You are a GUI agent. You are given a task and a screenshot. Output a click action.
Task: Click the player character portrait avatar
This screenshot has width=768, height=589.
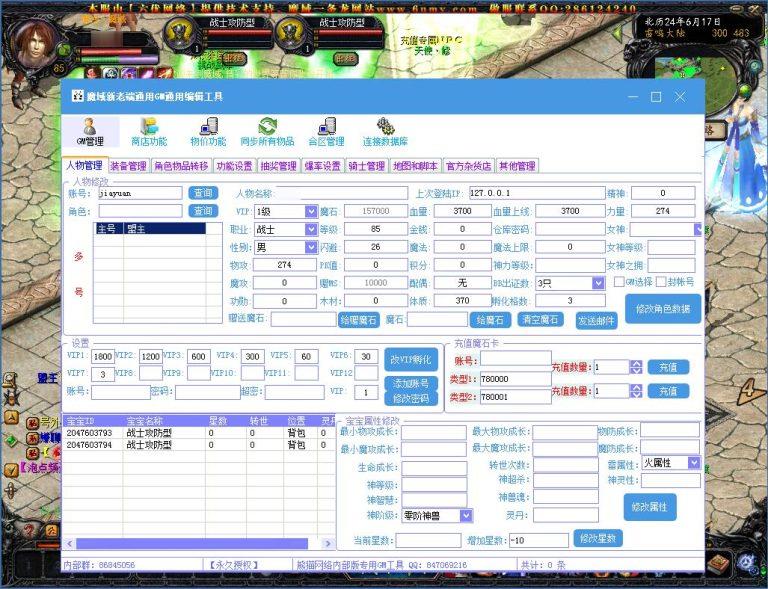[x=33, y=42]
